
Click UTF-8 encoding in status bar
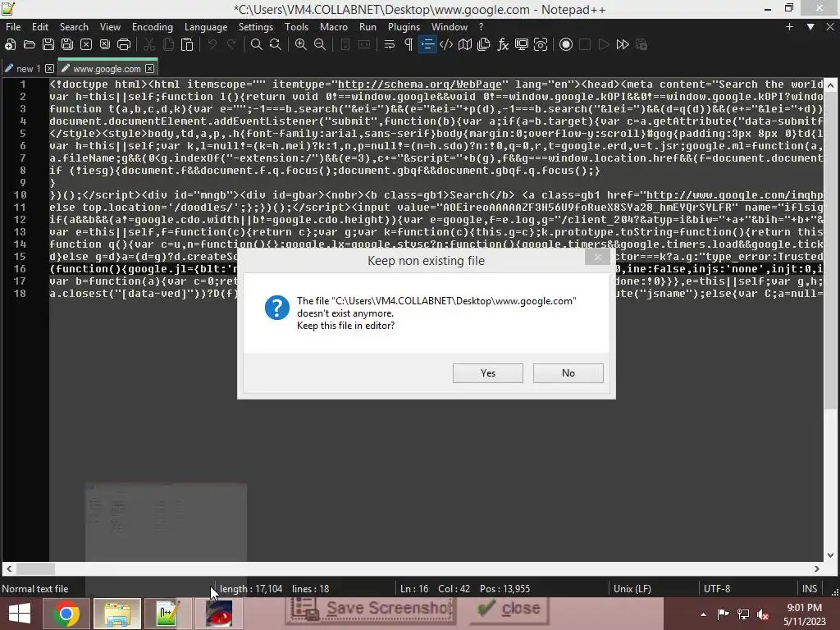point(717,589)
